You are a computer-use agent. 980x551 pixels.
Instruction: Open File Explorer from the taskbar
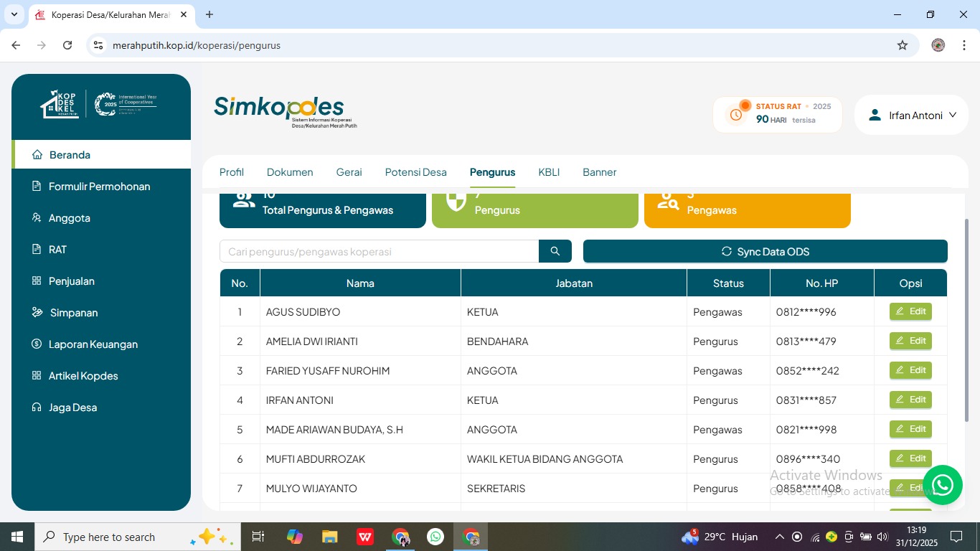[x=330, y=537]
